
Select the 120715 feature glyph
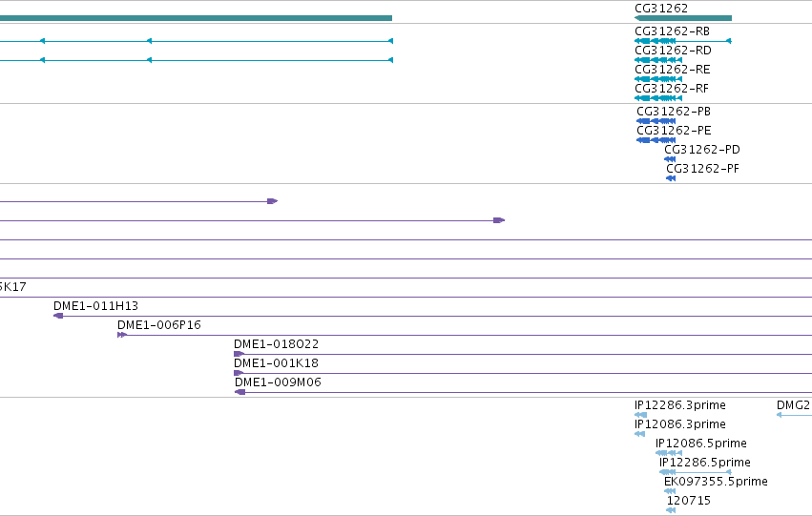coord(671,511)
